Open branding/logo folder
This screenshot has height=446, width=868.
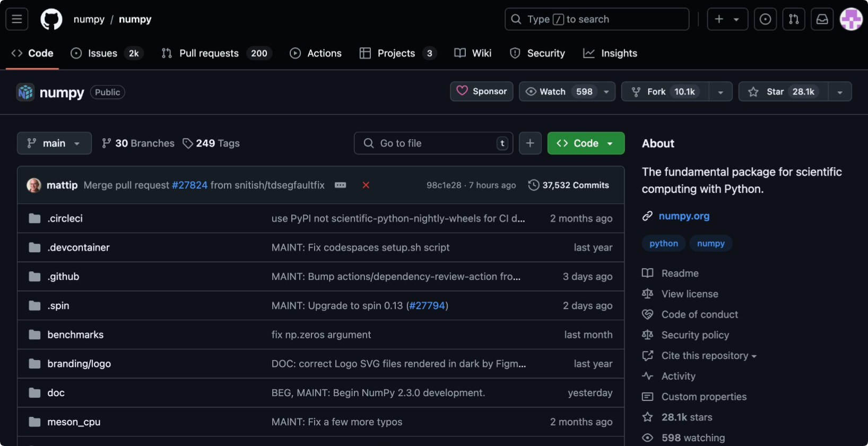[79, 364]
